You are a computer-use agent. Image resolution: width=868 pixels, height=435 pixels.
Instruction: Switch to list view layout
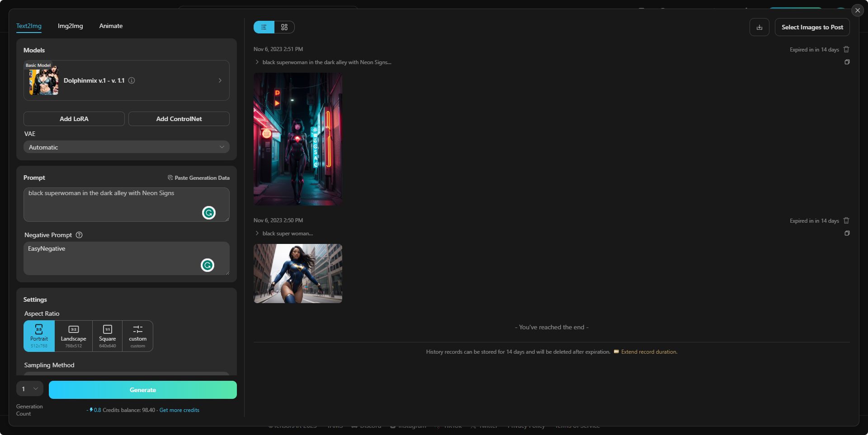pos(264,27)
